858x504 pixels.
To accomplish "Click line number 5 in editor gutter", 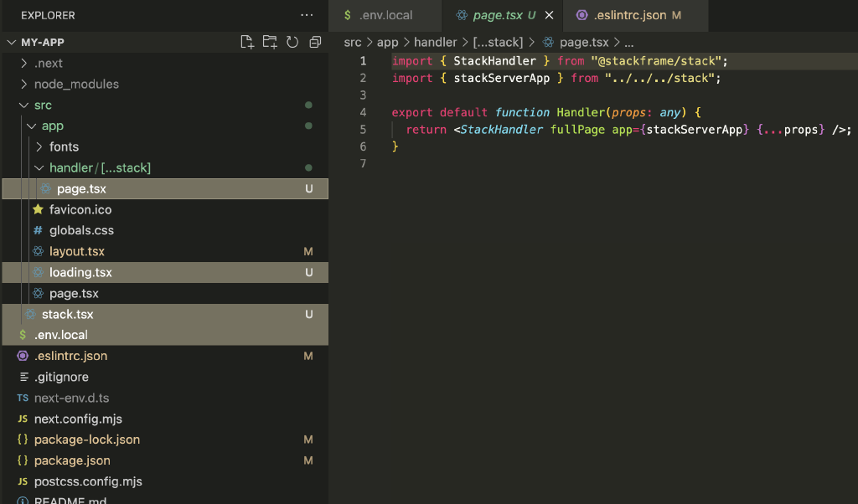I will click(x=363, y=129).
